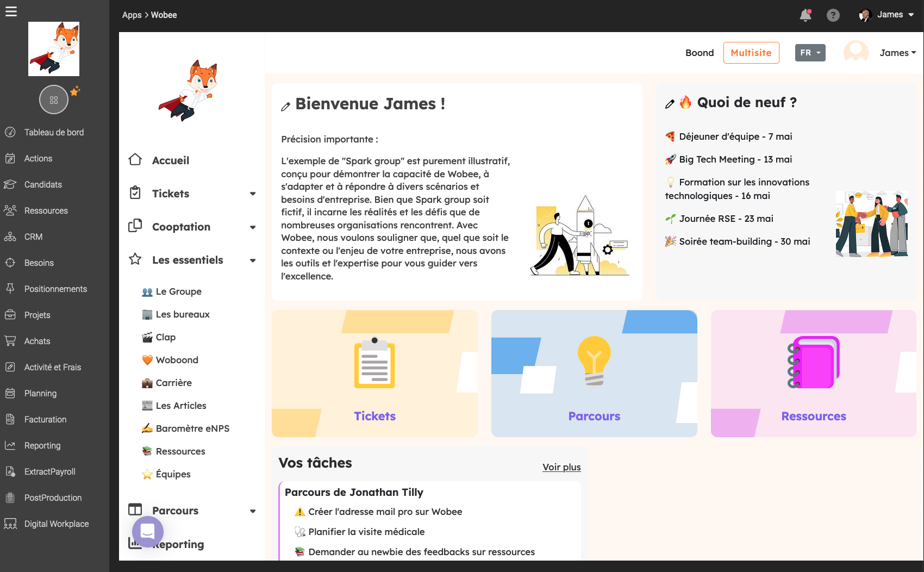Edit the Quoi de neuf section pencil
This screenshot has height=572, width=924.
670,104
